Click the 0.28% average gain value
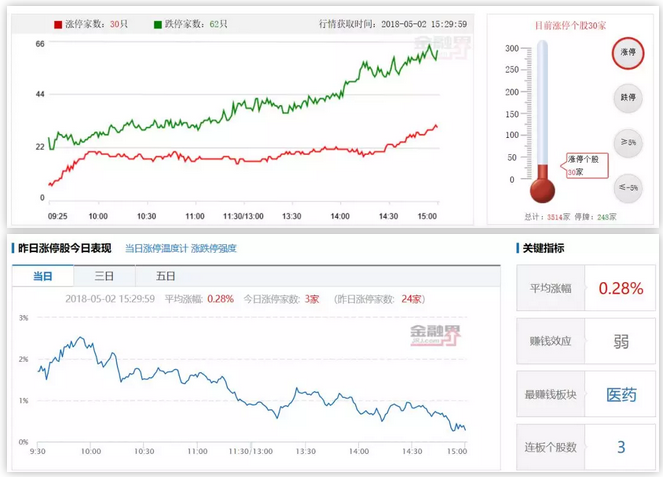The image size is (663, 477). click(x=621, y=288)
